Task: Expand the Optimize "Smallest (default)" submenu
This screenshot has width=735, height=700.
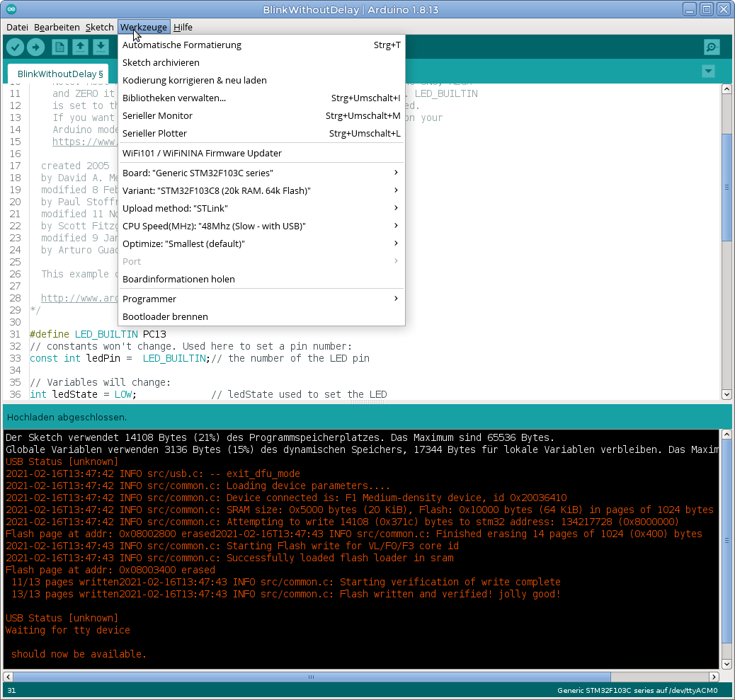Action: point(261,244)
